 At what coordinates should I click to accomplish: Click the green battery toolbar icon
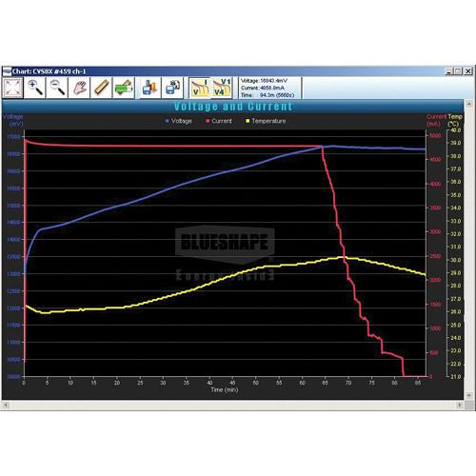(x=124, y=88)
